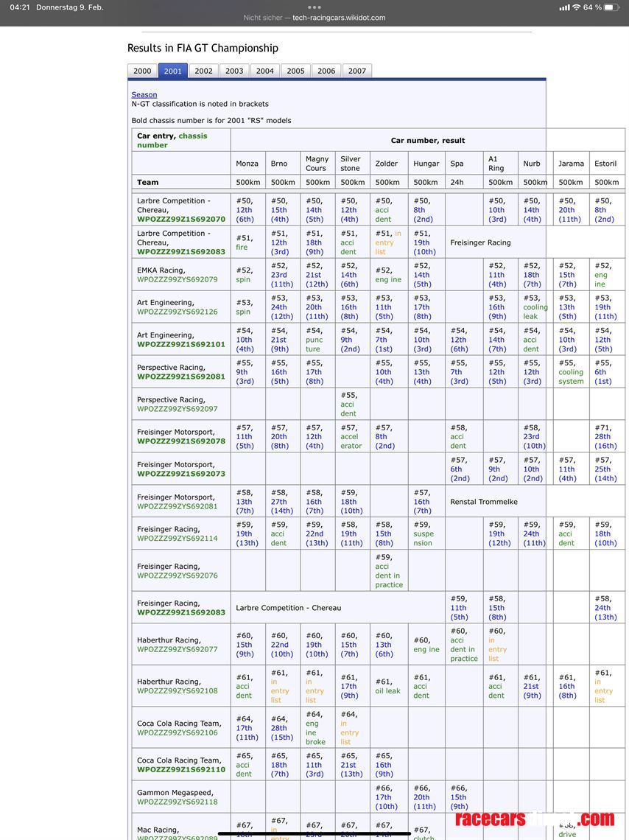
Task: Show the 2004 championship results tab
Action: click(265, 71)
